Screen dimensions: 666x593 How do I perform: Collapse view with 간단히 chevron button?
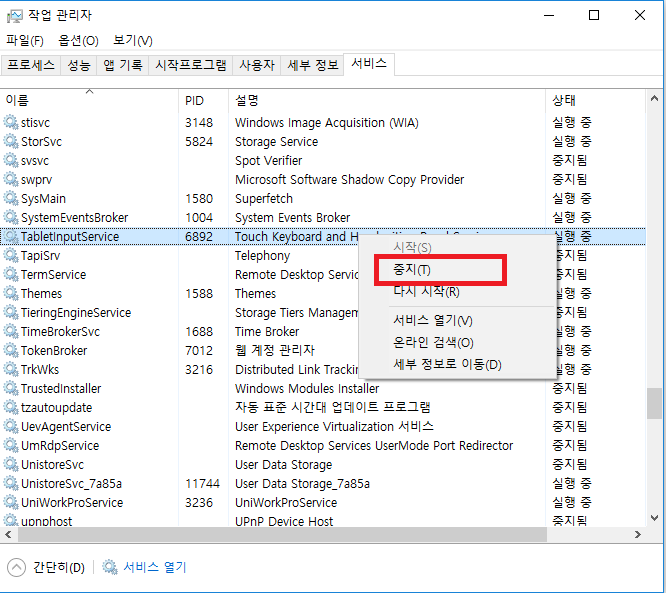[17, 567]
